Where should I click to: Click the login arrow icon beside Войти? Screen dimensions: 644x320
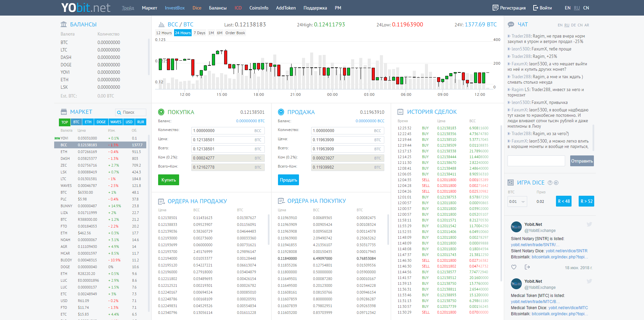[535, 7]
